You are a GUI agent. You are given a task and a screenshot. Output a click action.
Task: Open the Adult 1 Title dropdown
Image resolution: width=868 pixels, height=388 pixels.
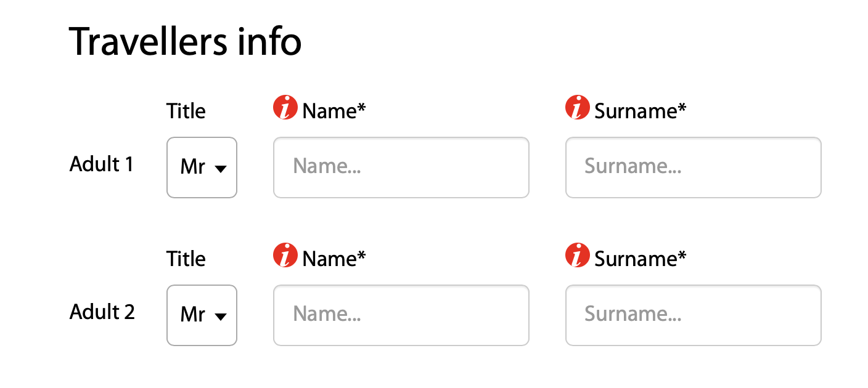202,168
